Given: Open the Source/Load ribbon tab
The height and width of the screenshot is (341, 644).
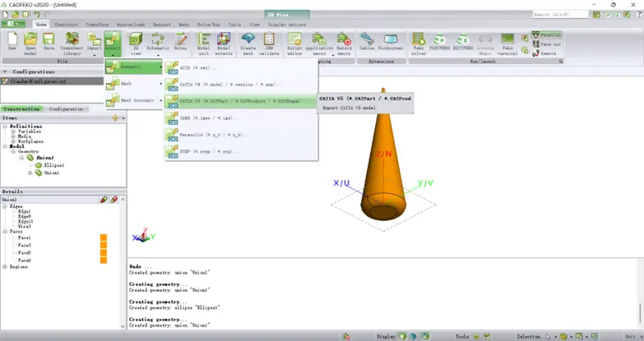Looking at the screenshot, I should tap(131, 25).
